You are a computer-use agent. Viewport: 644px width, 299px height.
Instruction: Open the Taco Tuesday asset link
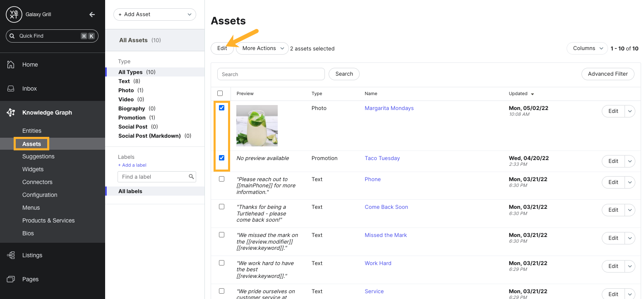pyautogui.click(x=382, y=158)
